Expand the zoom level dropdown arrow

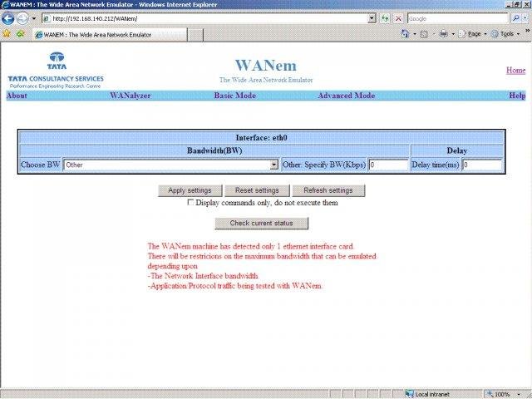pos(519,395)
